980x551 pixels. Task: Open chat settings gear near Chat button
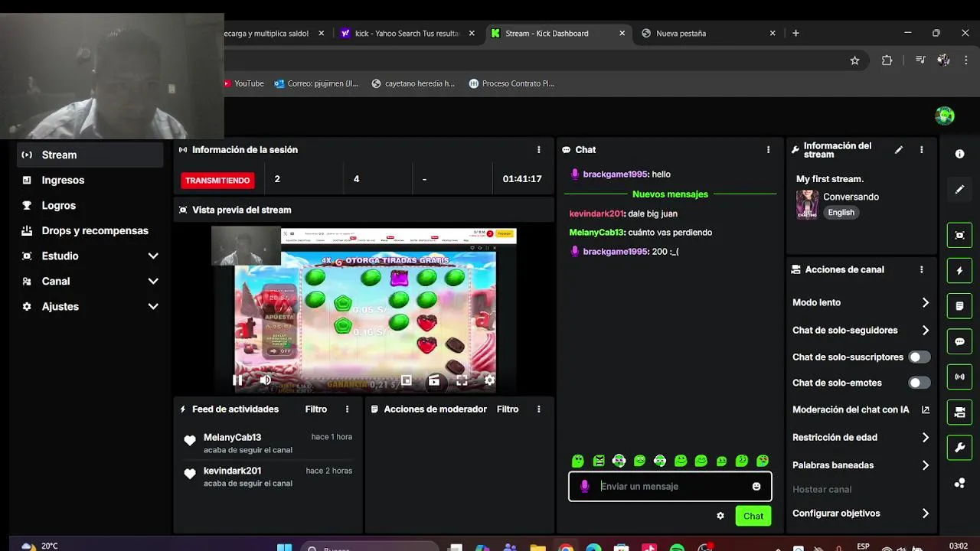[720, 516]
